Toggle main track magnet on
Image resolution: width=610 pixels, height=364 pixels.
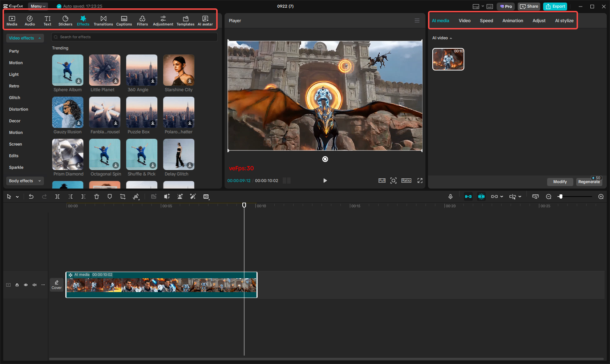point(468,197)
